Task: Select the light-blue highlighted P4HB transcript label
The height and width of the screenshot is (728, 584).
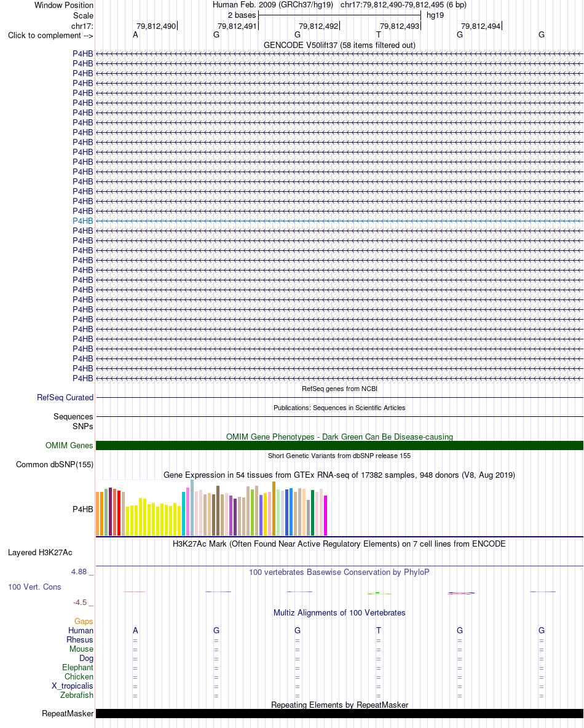Action: (82, 221)
